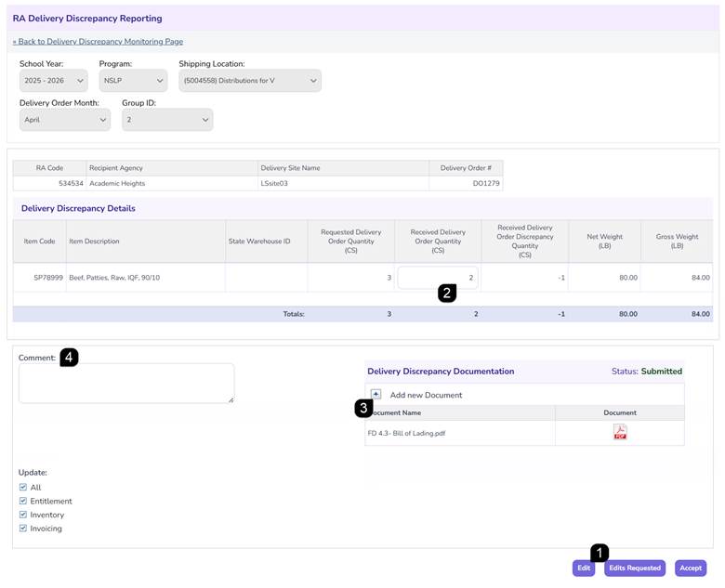Click the Edit button
The width and height of the screenshot is (725, 588).
pos(584,568)
